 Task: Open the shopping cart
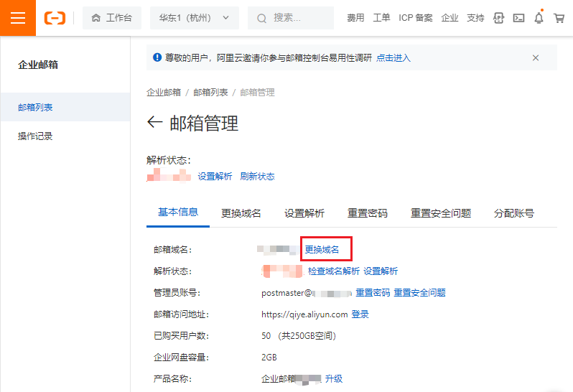(x=559, y=18)
